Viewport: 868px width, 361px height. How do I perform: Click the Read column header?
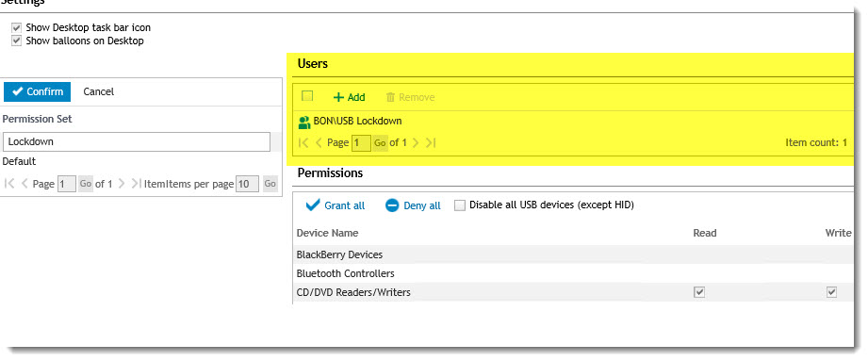click(x=705, y=233)
